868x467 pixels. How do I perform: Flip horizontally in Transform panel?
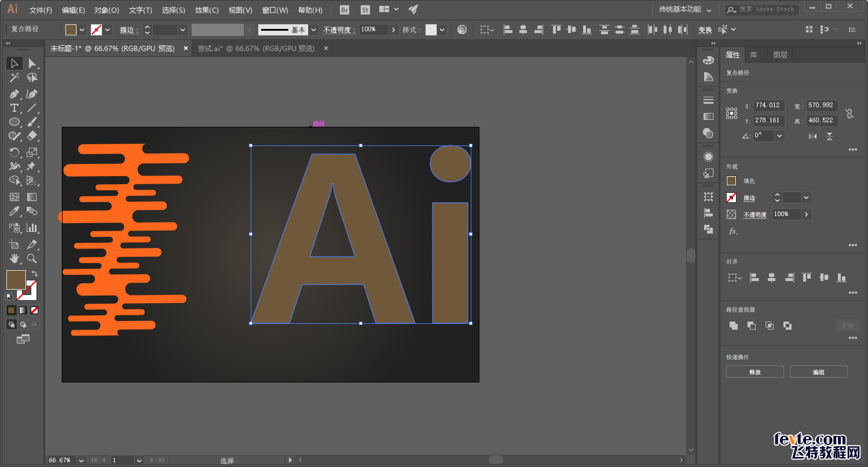tap(812, 136)
